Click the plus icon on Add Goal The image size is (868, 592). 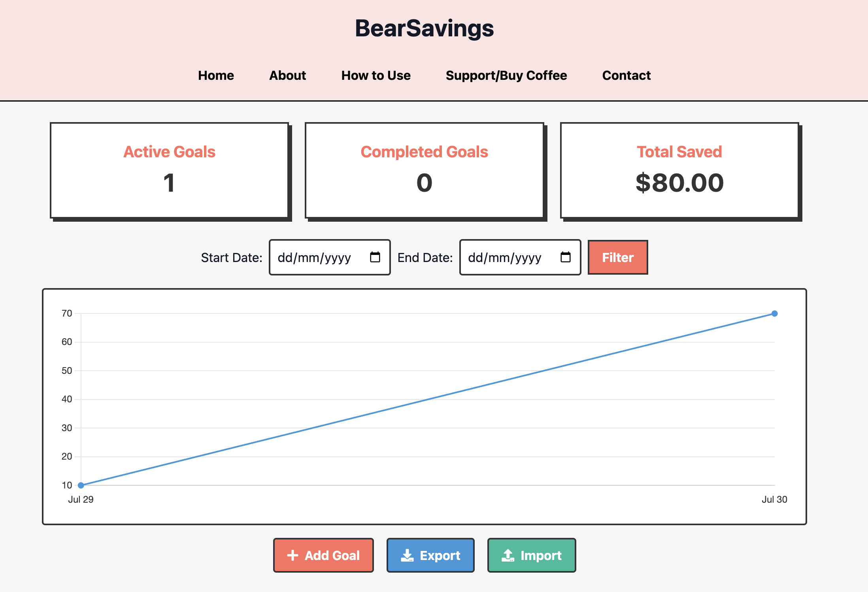pyautogui.click(x=292, y=555)
